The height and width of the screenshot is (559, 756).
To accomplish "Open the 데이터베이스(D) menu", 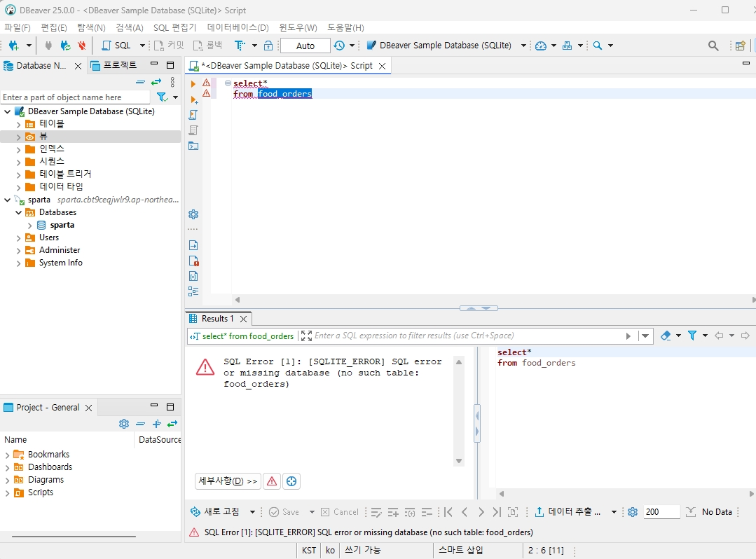I will pyautogui.click(x=238, y=27).
